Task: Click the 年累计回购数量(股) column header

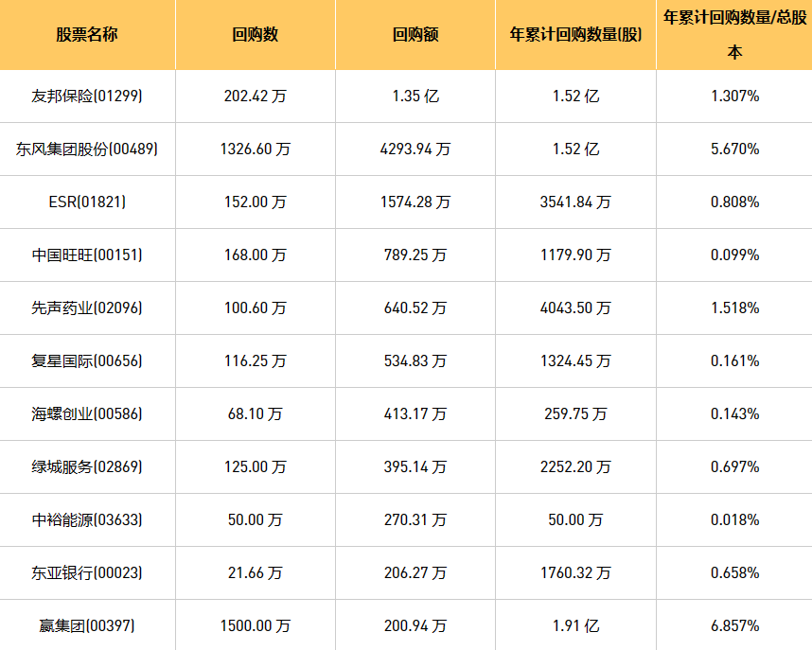Action: click(575, 35)
